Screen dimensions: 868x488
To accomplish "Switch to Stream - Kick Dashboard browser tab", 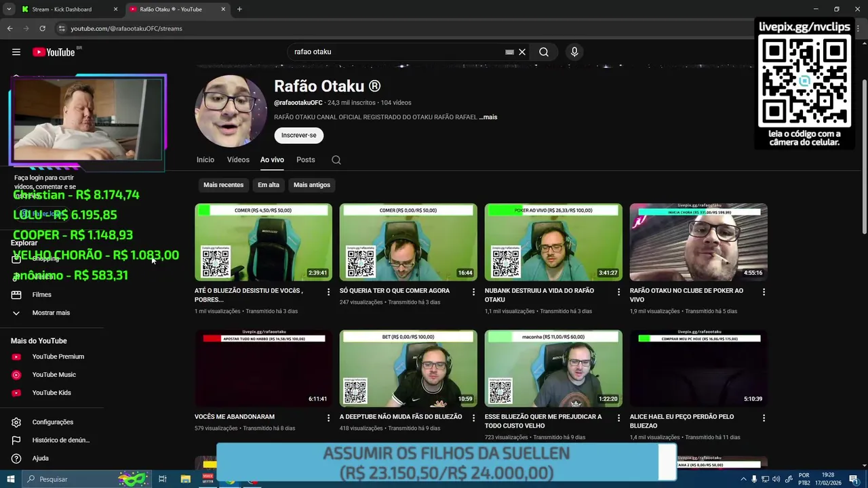I will coord(69,9).
